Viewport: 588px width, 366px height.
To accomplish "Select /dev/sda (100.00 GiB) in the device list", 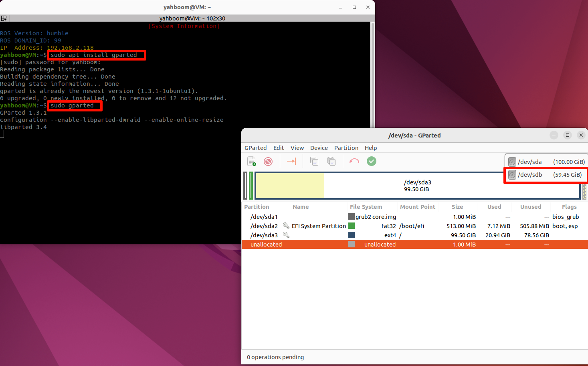I will pyautogui.click(x=546, y=162).
